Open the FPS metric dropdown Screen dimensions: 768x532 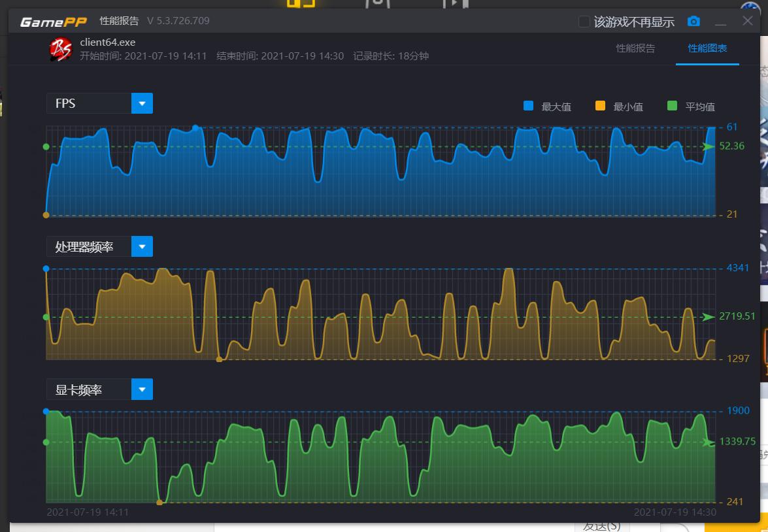142,103
